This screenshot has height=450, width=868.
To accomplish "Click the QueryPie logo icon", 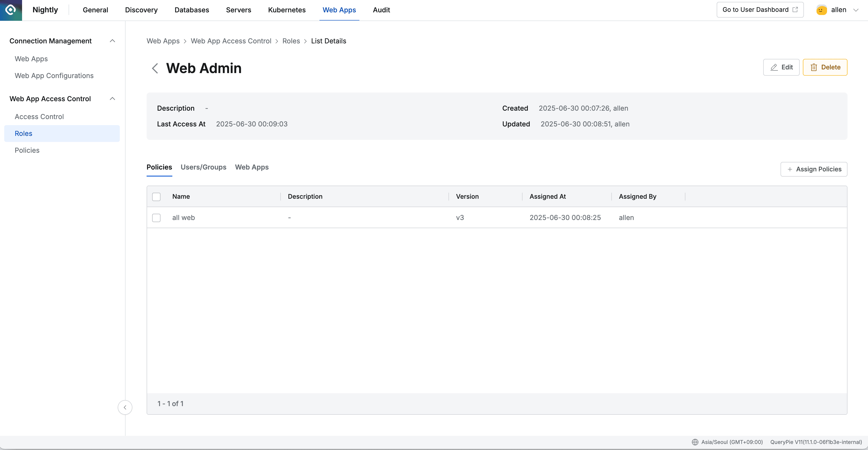I will 11,10.
